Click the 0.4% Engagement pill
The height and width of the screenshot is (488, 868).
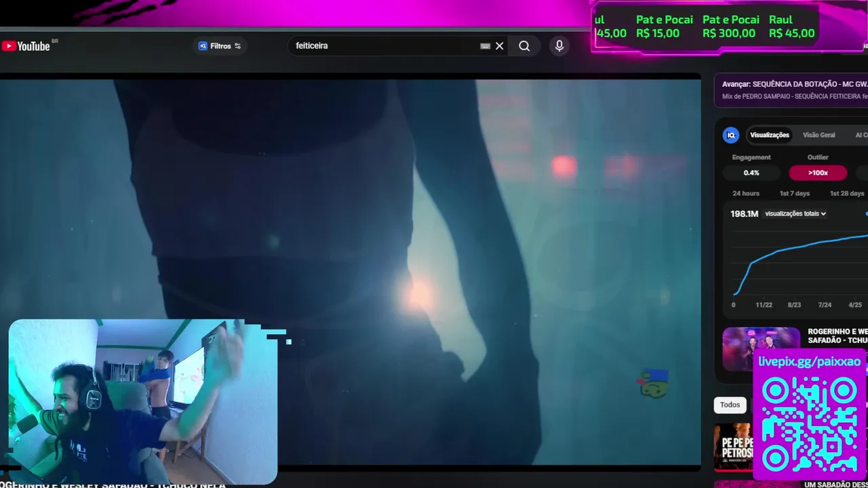tap(751, 173)
